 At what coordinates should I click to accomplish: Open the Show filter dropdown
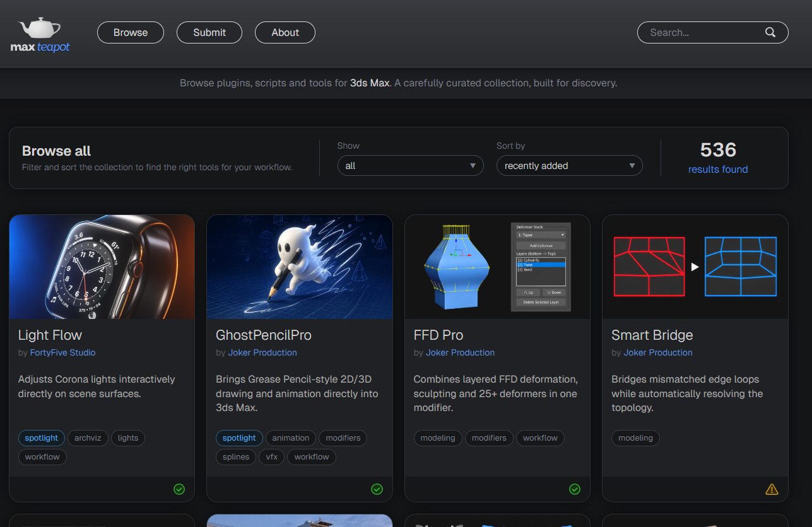pos(411,166)
